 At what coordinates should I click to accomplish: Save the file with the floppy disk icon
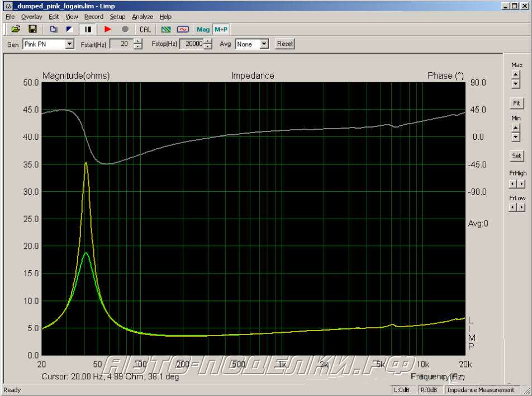point(32,30)
